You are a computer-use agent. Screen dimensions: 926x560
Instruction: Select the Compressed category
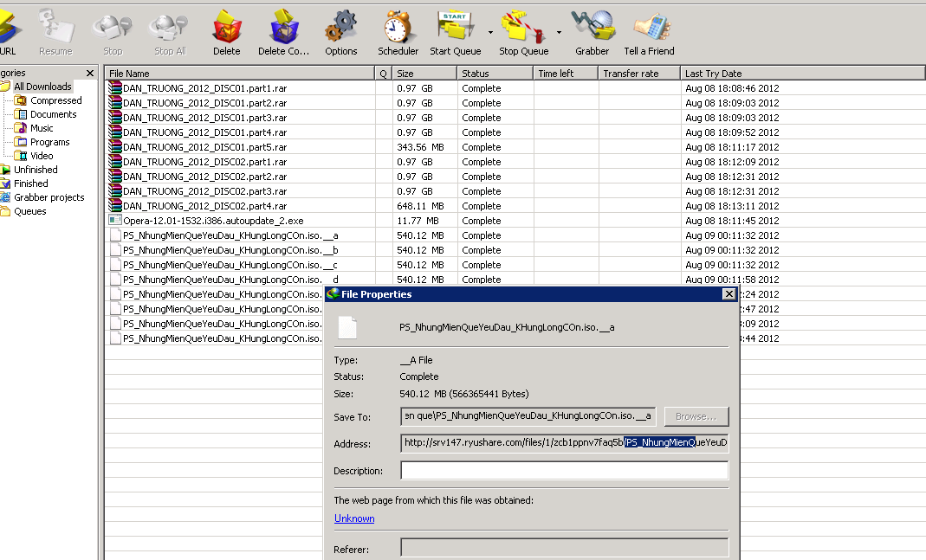(x=56, y=101)
